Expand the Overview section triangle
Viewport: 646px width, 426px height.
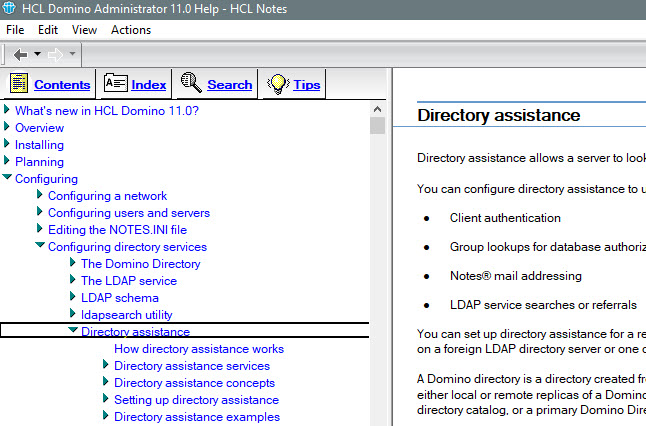[7, 126]
